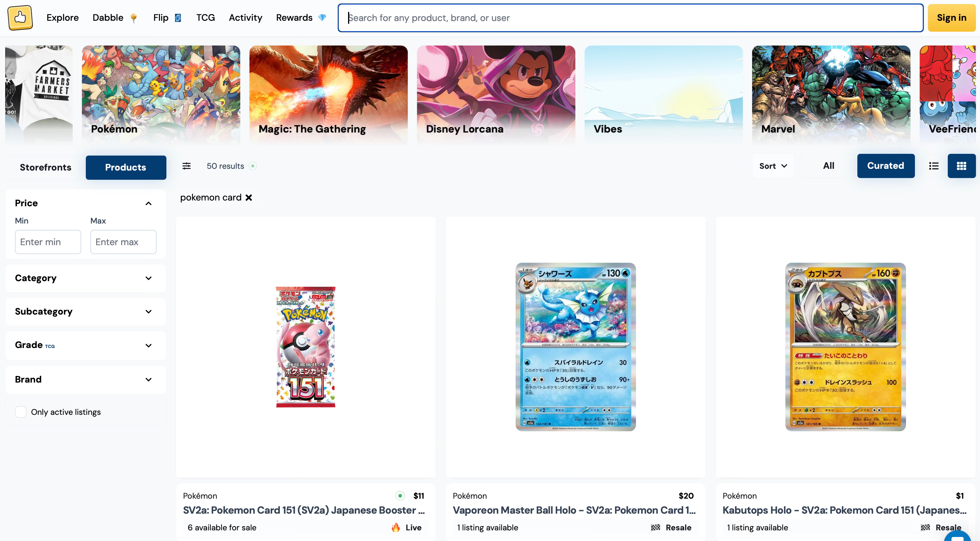This screenshot has width=980, height=541.
Task: Go to the Flip section
Action: pyautogui.click(x=161, y=18)
